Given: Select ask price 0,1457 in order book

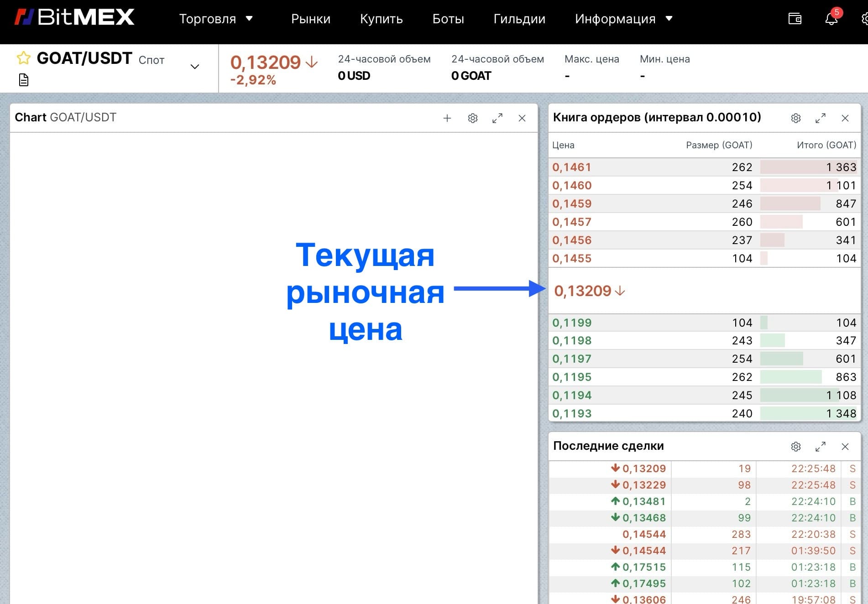Looking at the screenshot, I should coord(572,222).
